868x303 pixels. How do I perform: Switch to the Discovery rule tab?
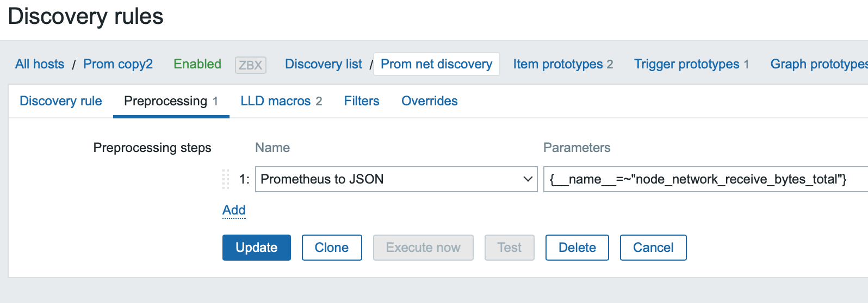[x=61, y=101]
